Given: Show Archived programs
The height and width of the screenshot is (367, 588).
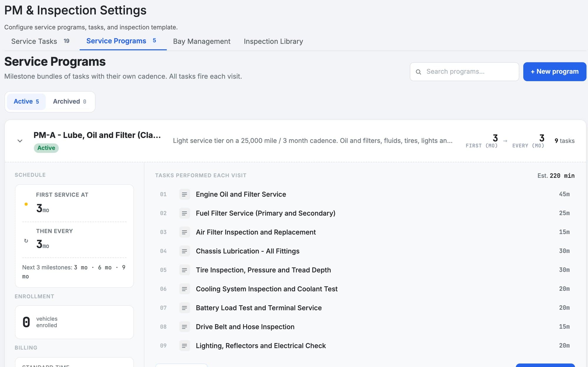Looking at the screenshot, I should pyautogui.click(x=70, y=101).
